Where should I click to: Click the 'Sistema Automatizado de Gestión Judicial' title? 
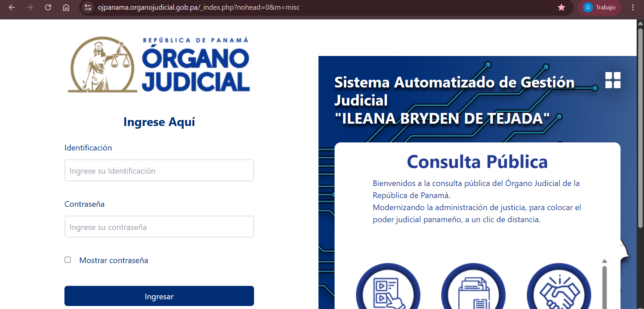click(x=454, y=91)
